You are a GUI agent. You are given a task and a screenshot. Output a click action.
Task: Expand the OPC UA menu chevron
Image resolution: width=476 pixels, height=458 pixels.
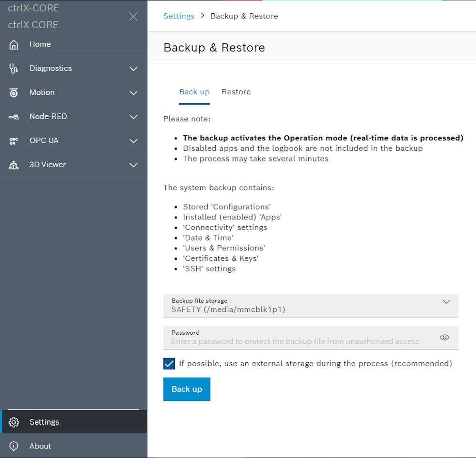coord(133,141)
